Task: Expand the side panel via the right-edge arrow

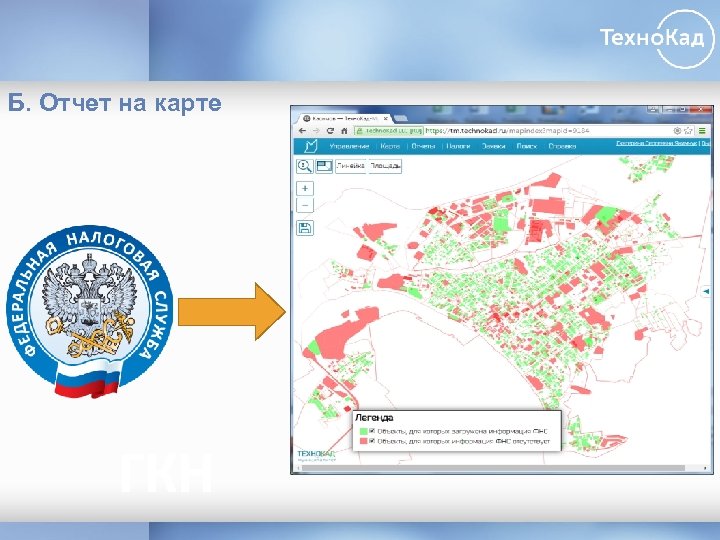Action: pyautogui.click(x=706, y=291)
